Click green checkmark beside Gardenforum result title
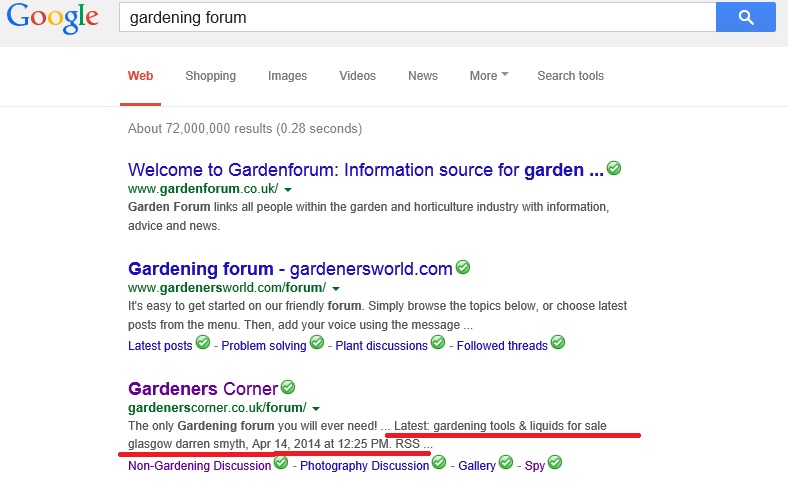This screenshot has width=788, height=481. coord(614,168)
